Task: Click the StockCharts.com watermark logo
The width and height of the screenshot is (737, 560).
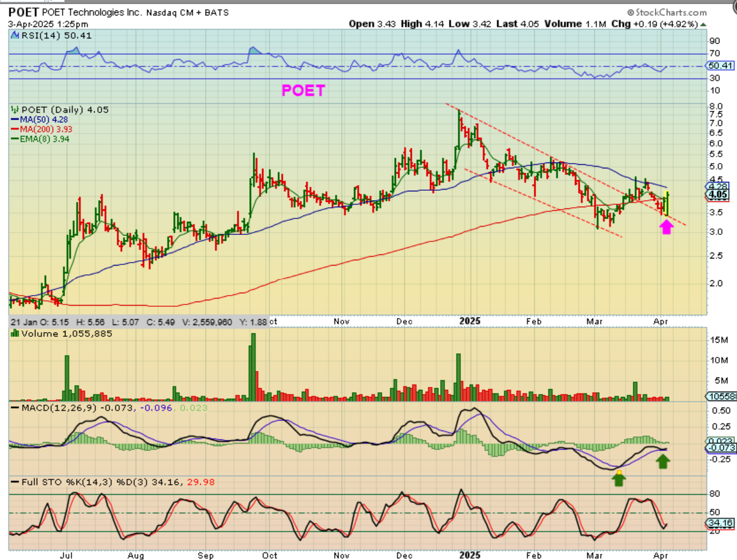Action: (666, 12)
